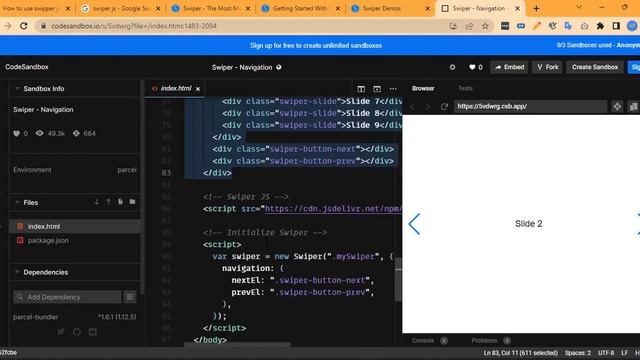Screen dimensions: 640x360
Task: Open the Chrome extensions puzzle icon
Action: tap(600, 26)
